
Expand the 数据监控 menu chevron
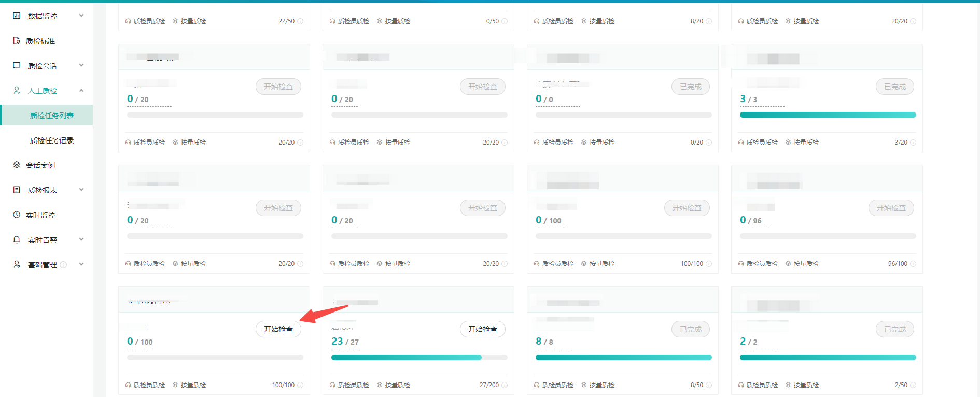[x=81, y=16]
